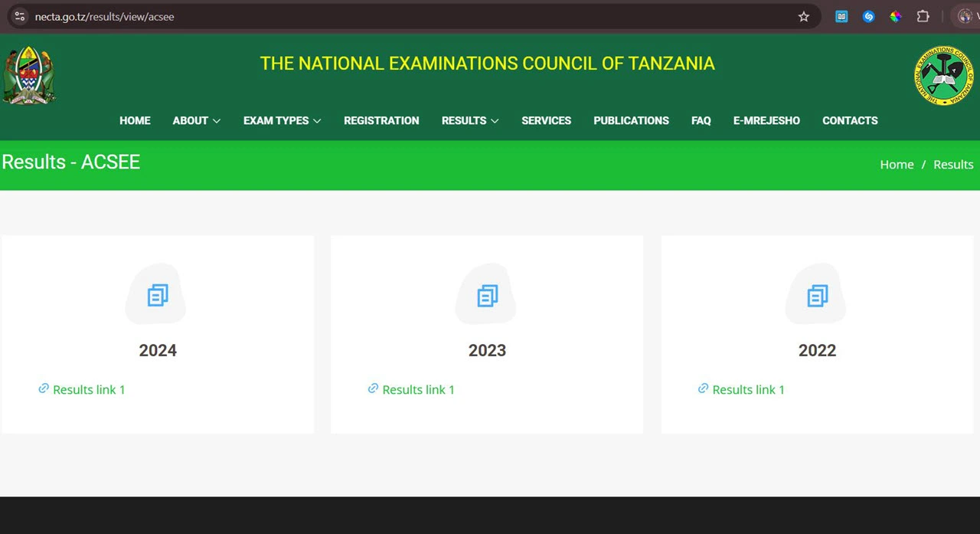
Task: Click the 2022 year heading
Action: [817, 350]
